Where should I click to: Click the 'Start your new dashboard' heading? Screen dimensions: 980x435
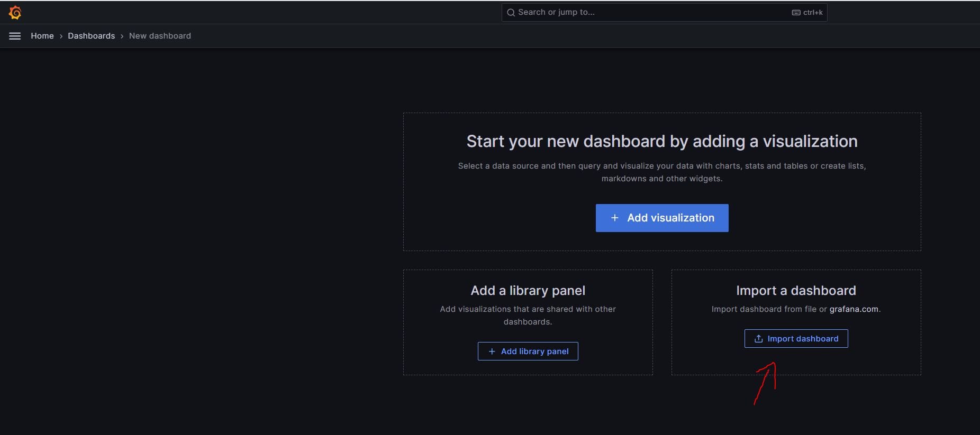(662, 142)
